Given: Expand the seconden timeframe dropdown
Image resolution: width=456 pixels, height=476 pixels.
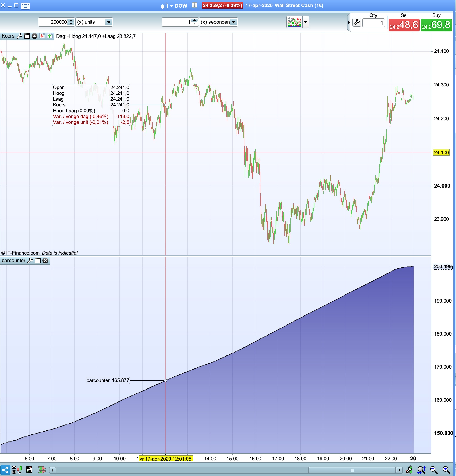Looking at the screenshot, I should tap(233, 22).
